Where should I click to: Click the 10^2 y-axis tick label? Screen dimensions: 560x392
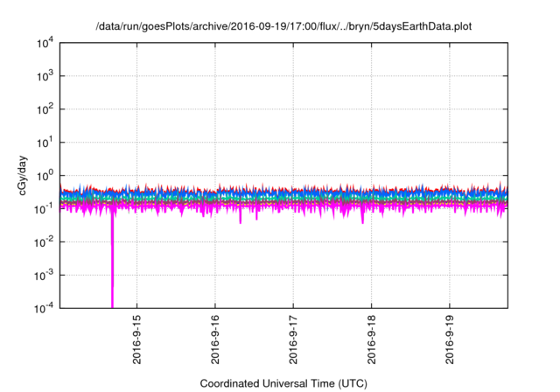point(45,109)
